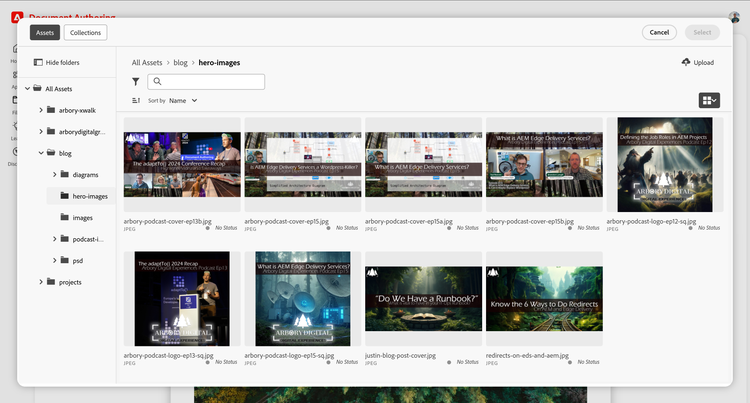Collapse the blog folder chevron
750x403 pixels.
tap(40, 153)
